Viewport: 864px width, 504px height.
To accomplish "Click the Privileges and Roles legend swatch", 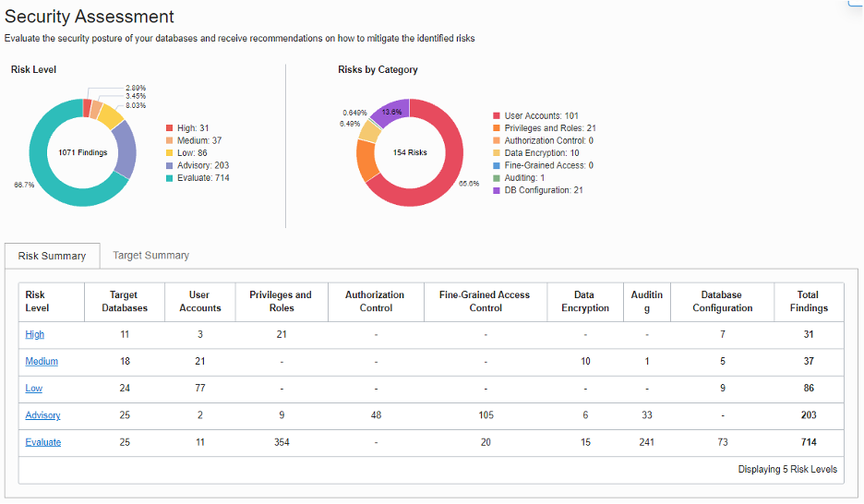I will pos(497,128).
